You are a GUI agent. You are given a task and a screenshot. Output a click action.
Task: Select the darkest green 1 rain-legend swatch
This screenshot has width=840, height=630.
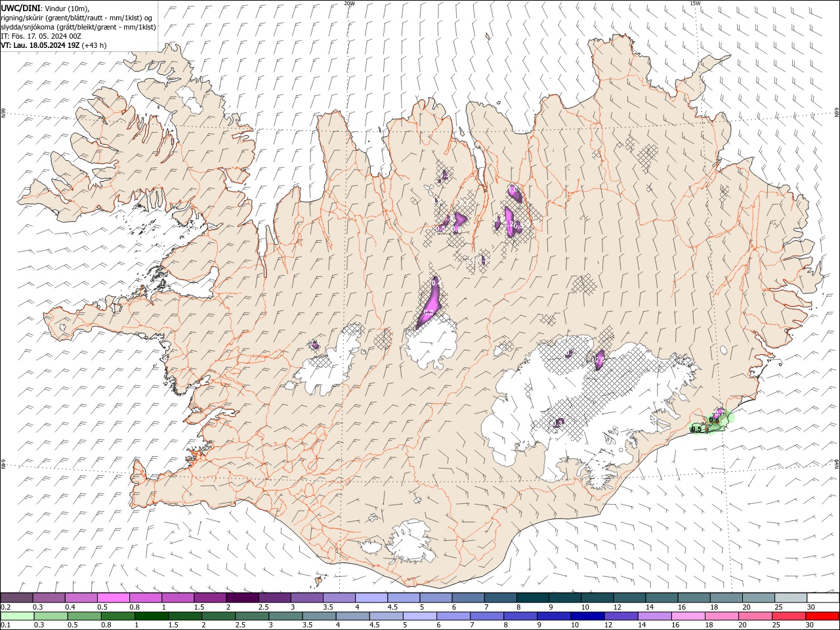coord(152,616)
